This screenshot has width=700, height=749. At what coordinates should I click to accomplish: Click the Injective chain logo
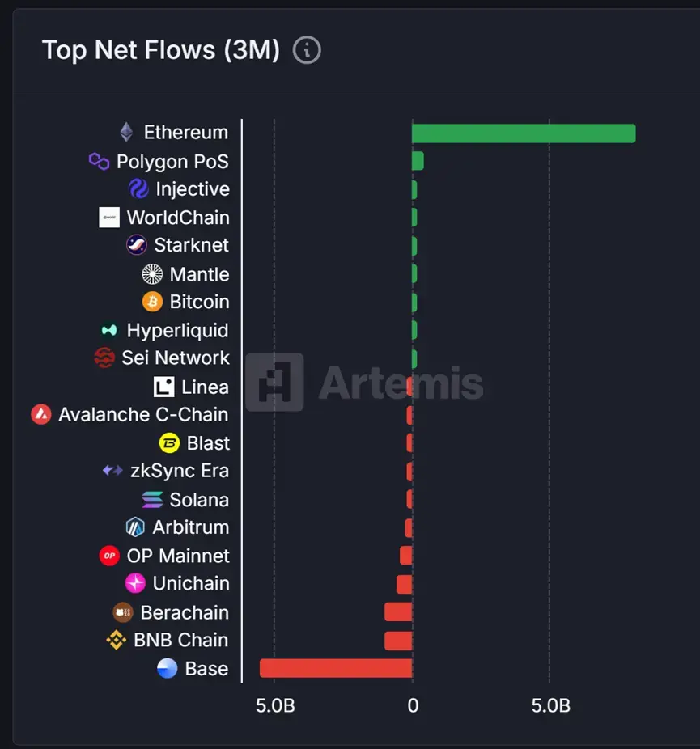point(138,189)
